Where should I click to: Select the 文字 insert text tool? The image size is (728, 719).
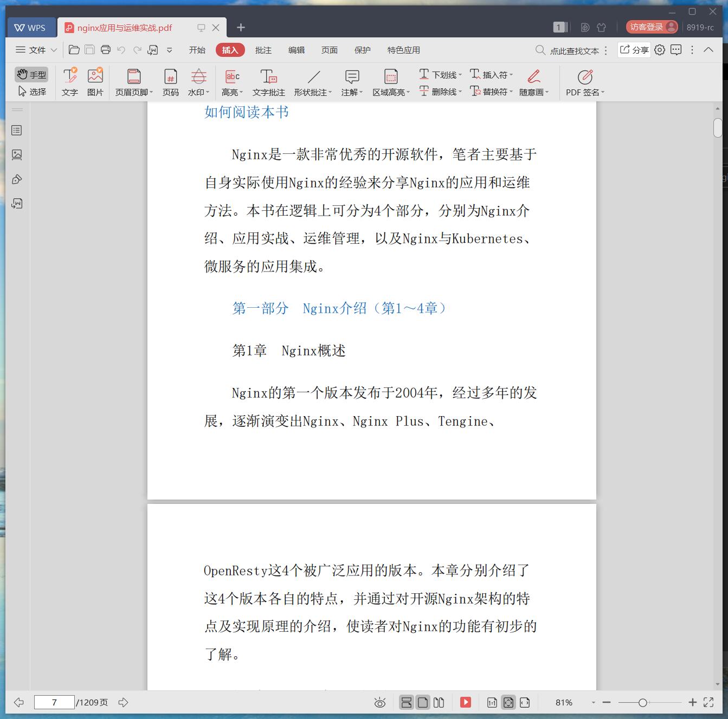tap(70, 82)
